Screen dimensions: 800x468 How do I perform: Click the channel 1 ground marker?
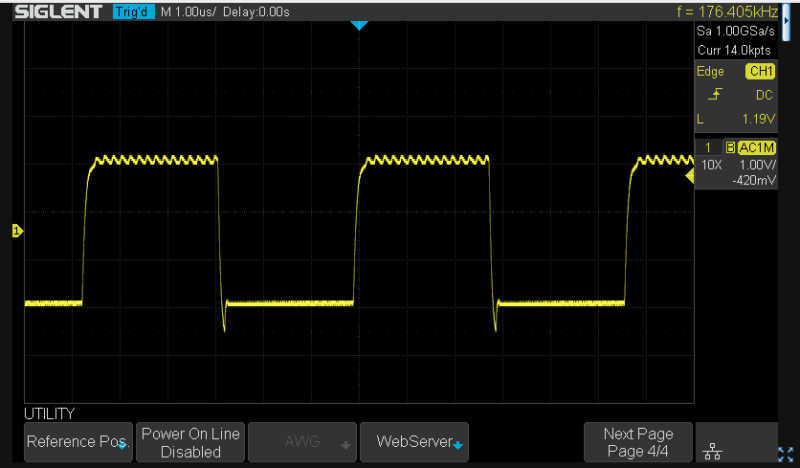16,232
